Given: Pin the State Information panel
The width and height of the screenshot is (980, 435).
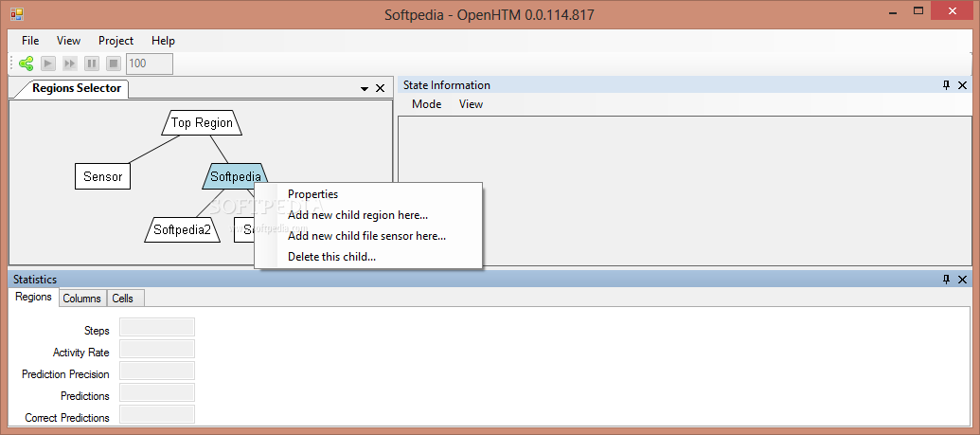Looking at the screenshot, I should tap(946, 85).
